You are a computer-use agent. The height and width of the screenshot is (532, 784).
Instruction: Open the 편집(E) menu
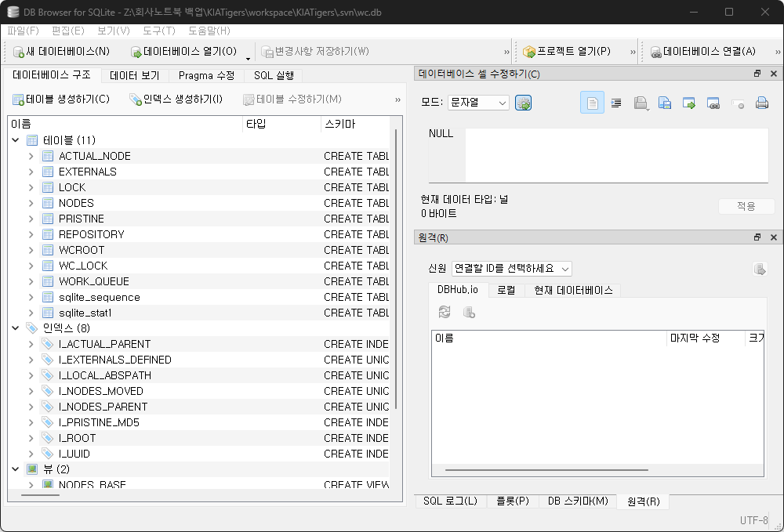pyautogui.click(x=68, y=31)
